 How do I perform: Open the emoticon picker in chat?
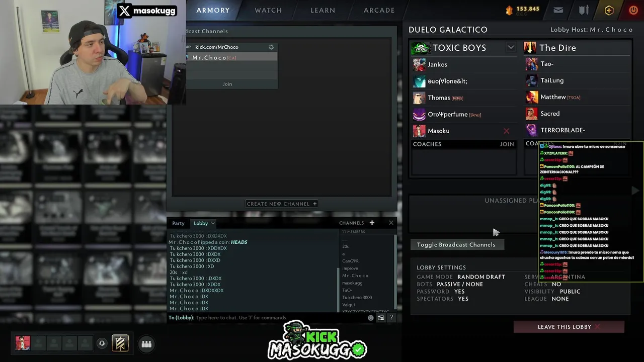click(x=371, y=318)
